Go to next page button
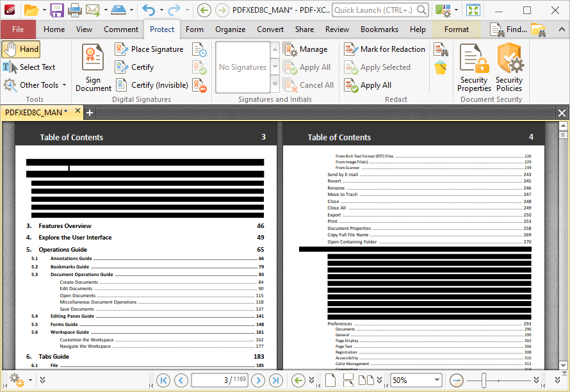The width and height of the screenshot is (570, 392). point(258,380)
